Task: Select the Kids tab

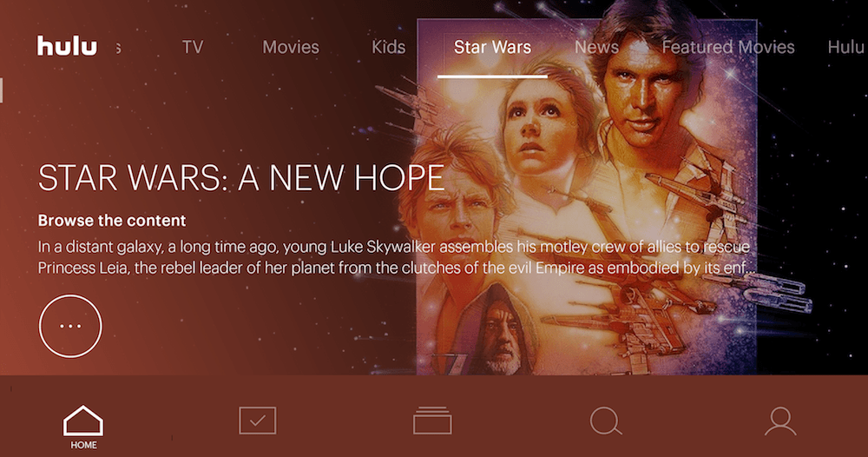Action: click(389, 47)
